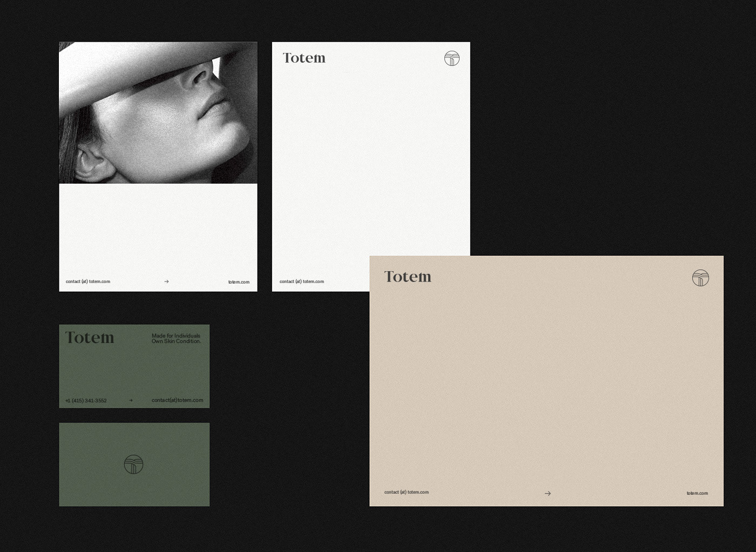Click the arrow on the beige card footer
The width and height of the screenshot is (756, 552).
click(x=548, y=493)
